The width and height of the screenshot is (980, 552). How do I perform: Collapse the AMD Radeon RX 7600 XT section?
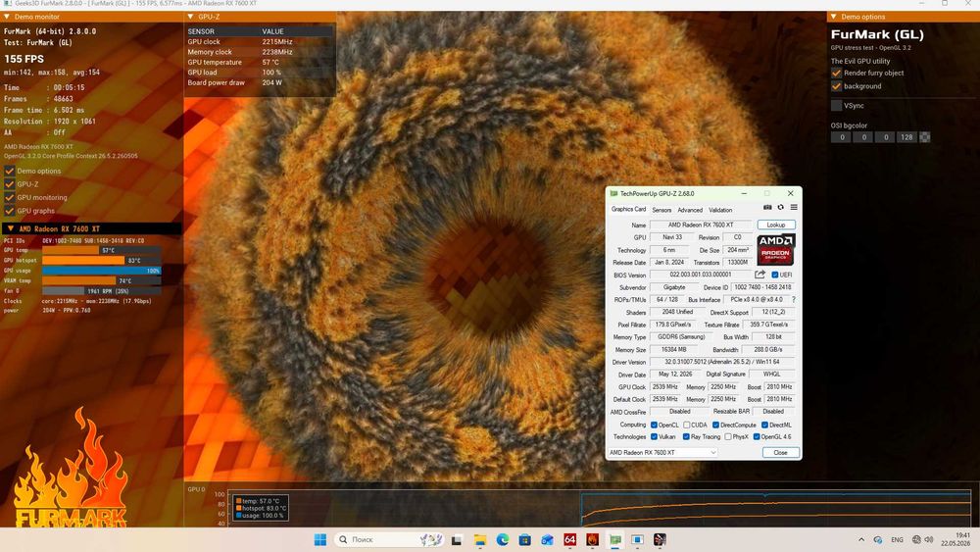click(10, 228)
